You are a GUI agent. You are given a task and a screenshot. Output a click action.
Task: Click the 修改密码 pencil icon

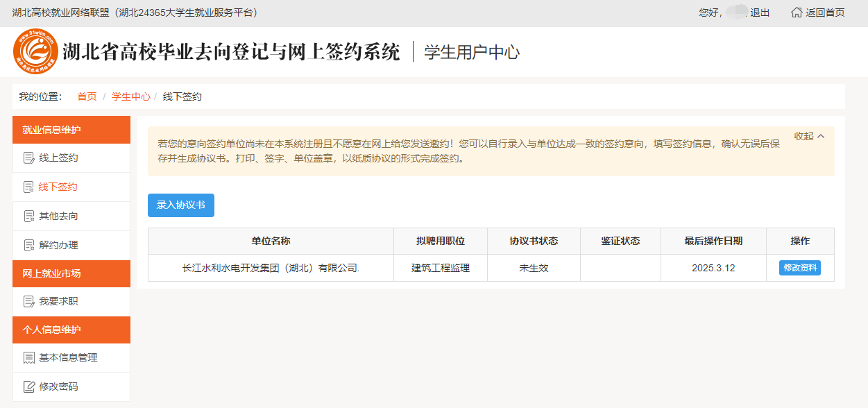click(x=29, y=387)
